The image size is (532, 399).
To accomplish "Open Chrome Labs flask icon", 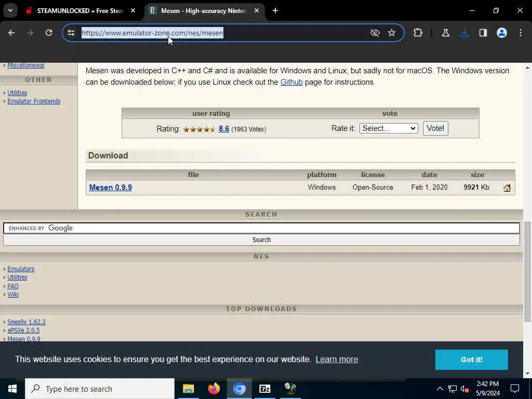I will pyautogui.click(x=445, y=33).
